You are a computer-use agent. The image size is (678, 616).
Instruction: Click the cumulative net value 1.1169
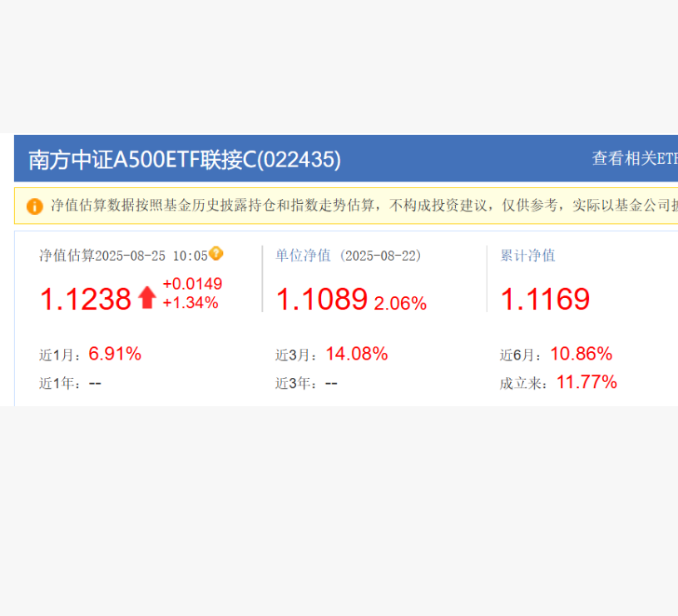coord(545,299)
